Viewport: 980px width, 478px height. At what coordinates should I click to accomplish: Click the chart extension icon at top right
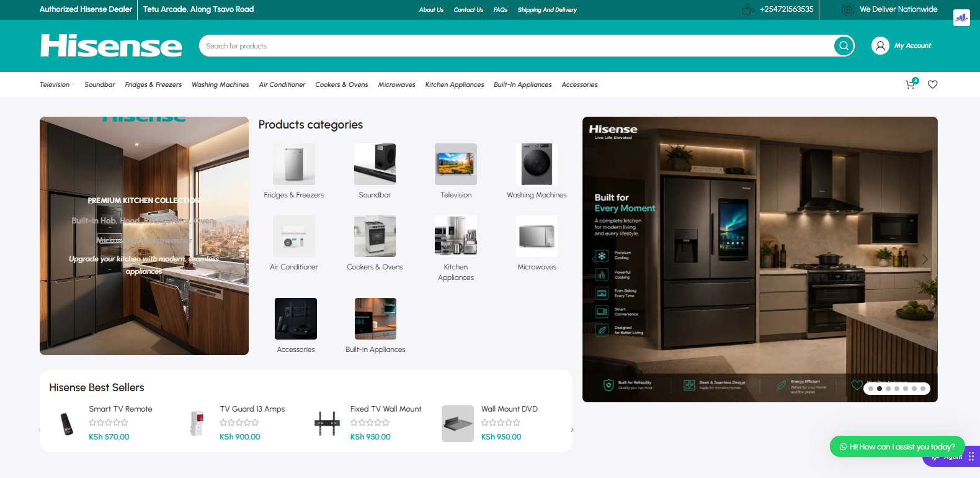(x=961, y=17)
